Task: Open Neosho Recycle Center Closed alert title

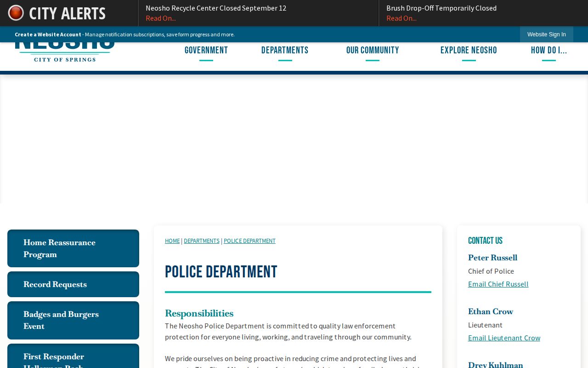Action: (216, 8)
